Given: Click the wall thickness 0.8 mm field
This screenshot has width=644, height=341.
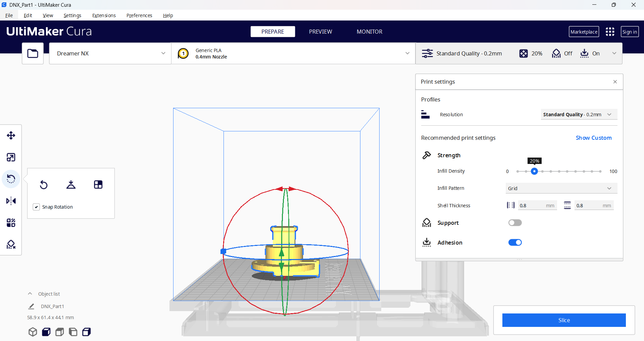Looking at the screenshot, I should (x=537, y=205).
